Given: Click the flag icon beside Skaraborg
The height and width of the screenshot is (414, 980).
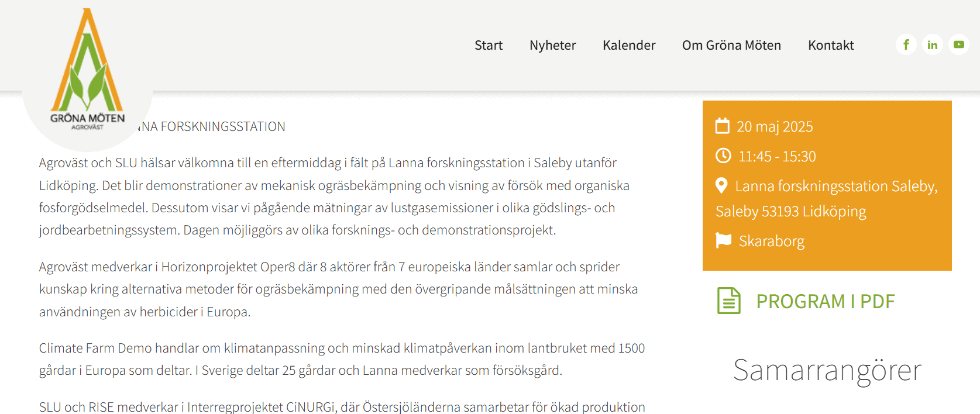Looking at the screenshot, I should tap(724, 240).
